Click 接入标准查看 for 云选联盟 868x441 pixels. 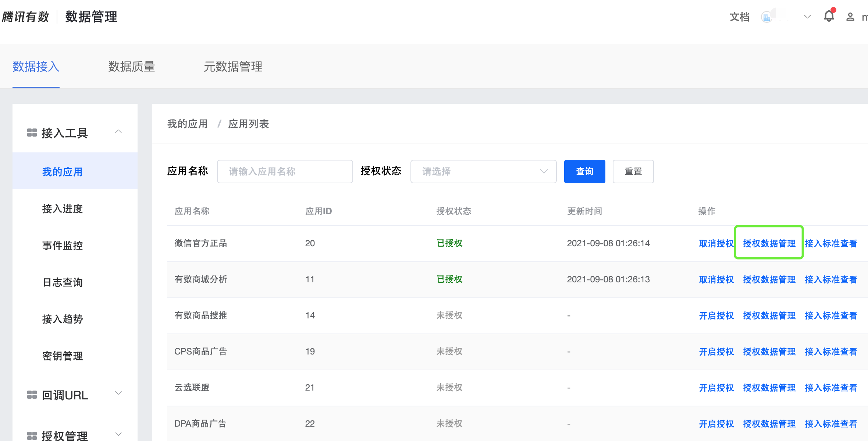coord(831,388)
